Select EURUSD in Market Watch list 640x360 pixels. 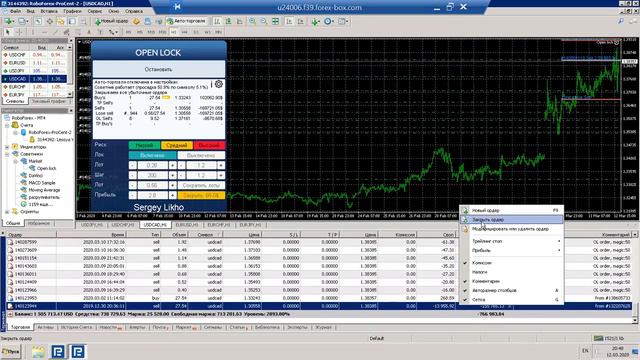(x=35, y=63)
